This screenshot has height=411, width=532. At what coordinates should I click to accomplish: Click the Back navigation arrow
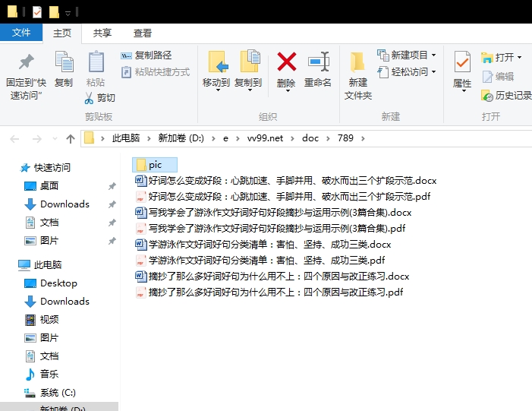click(x=14, y=138)
